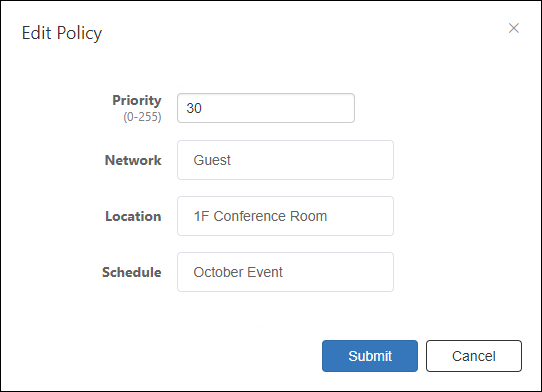Open the Location selector field

click(x=285, y=216)
